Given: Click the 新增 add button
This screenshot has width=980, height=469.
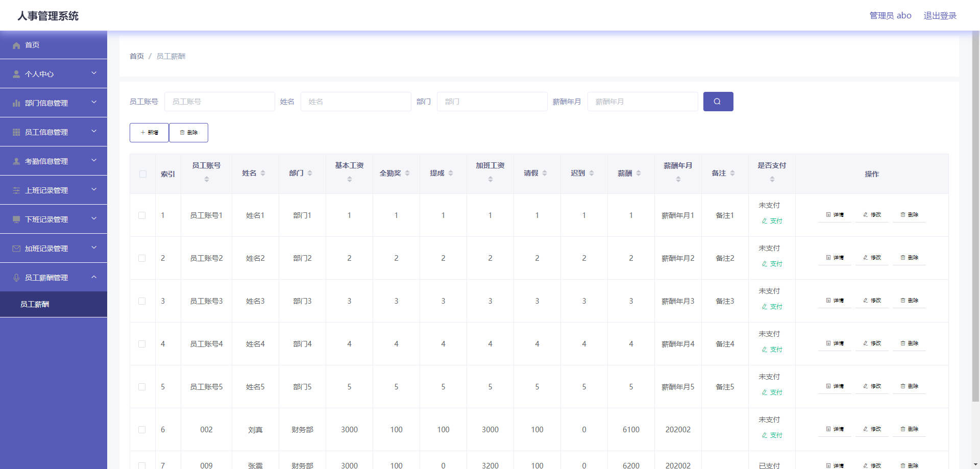Looking at the screenshot, I should coord(149,133).
